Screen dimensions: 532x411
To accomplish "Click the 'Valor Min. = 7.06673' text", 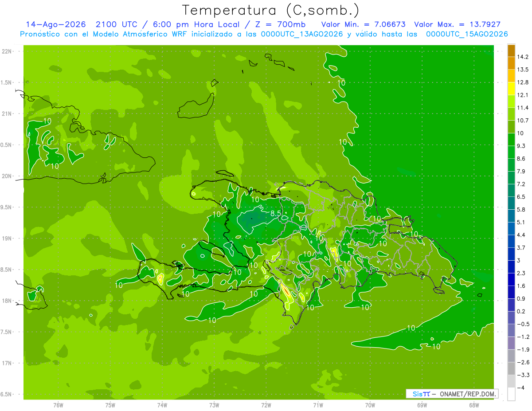I will (363, 24).
